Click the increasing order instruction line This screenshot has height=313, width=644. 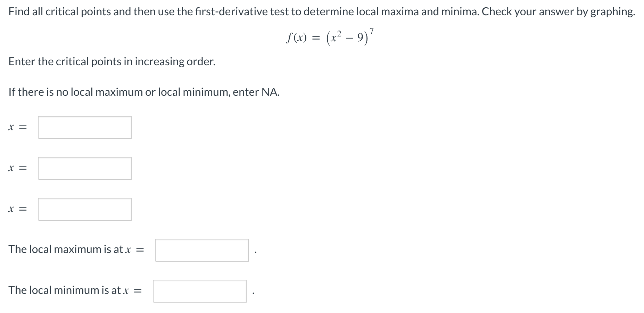tap(111, 61)
